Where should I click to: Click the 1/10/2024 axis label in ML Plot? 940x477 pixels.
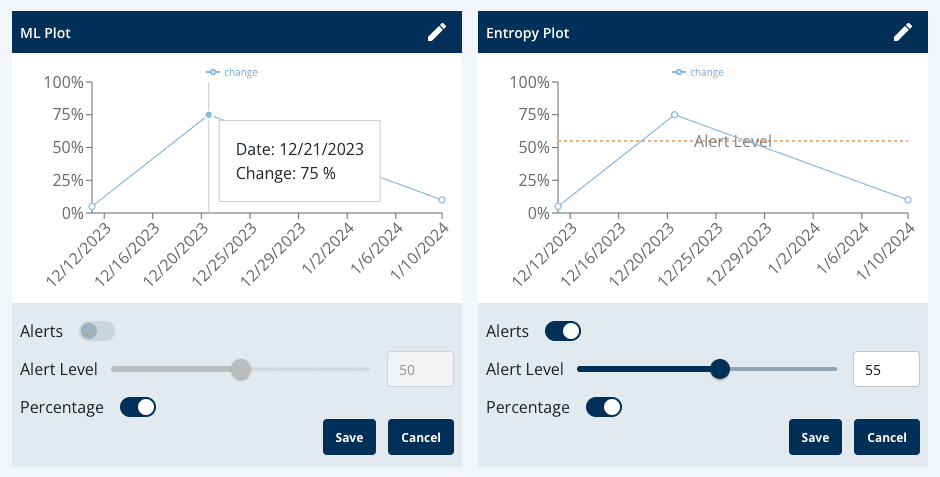420,250
